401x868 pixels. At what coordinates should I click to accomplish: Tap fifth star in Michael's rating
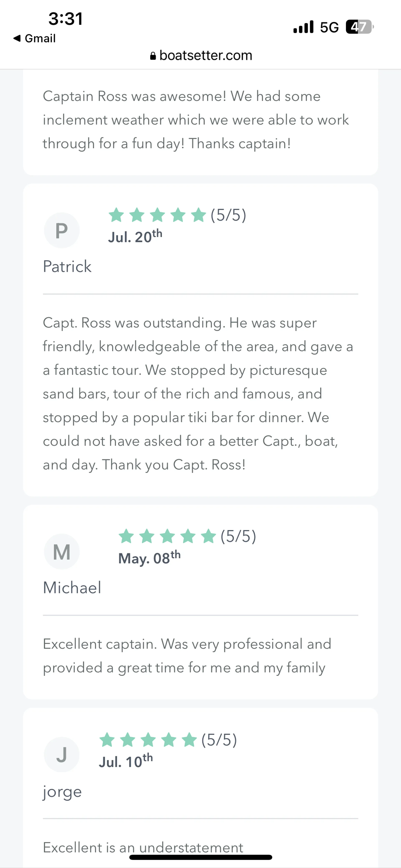pos(209,536)
